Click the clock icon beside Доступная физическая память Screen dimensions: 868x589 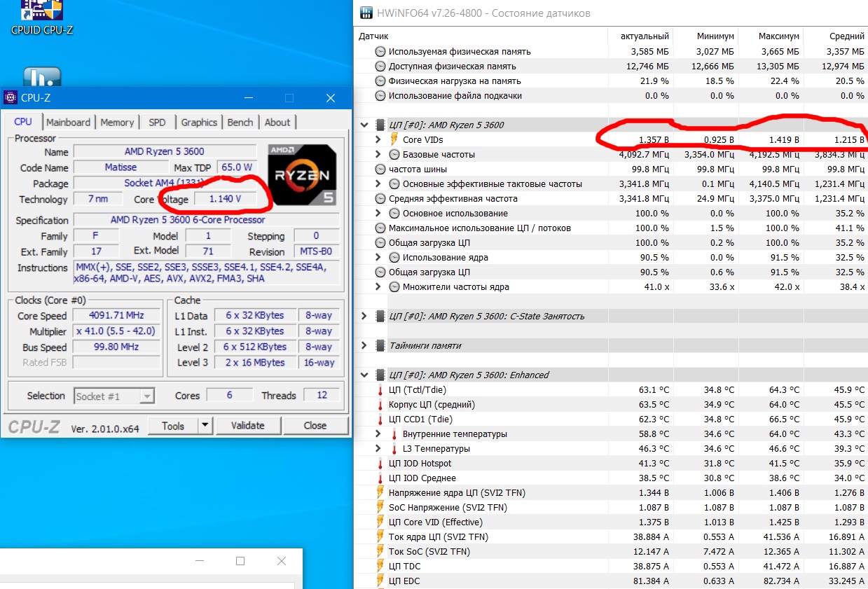[x=380, y=66]
